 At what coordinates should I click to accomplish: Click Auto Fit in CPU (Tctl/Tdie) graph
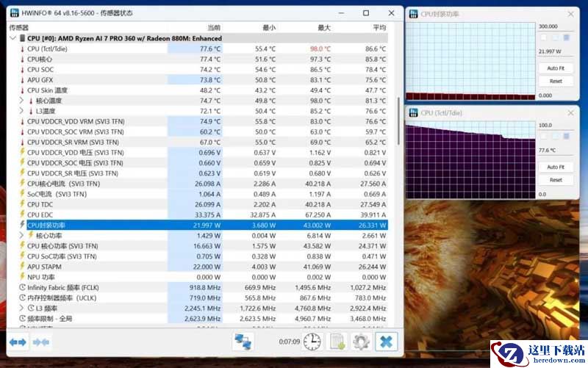pos(556,167)
